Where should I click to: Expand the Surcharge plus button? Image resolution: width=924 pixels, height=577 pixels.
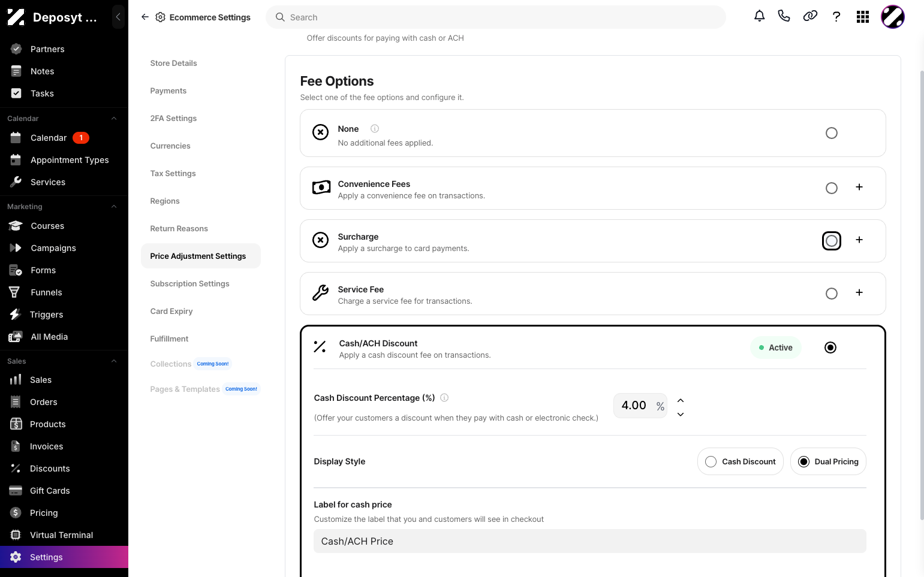(x=859, y=240)
